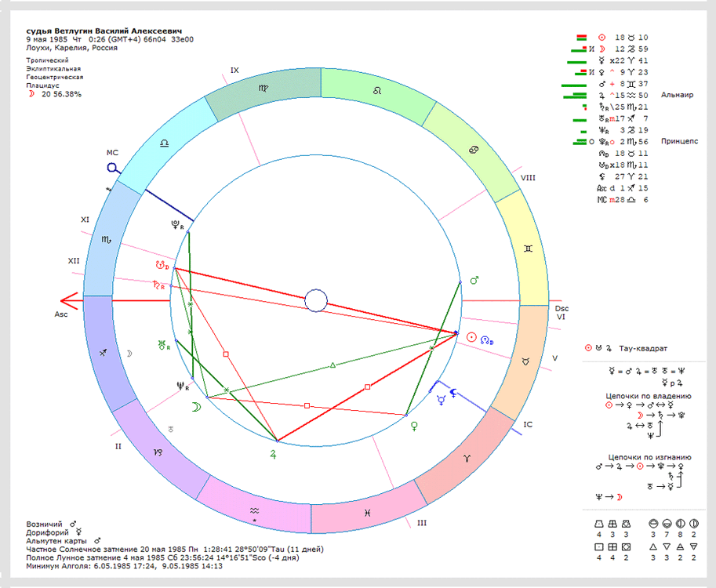Click the 'Геоцентрическая' label

pos(55,77)
